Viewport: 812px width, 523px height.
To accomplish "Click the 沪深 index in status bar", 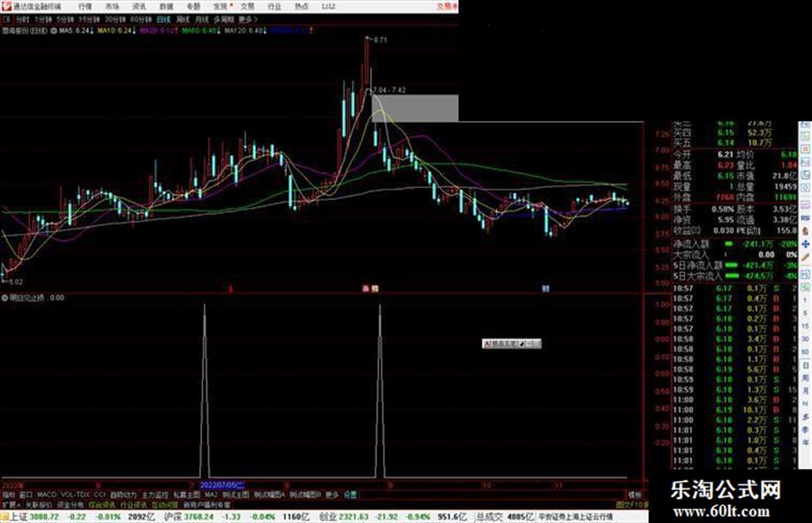I will 174,517.
